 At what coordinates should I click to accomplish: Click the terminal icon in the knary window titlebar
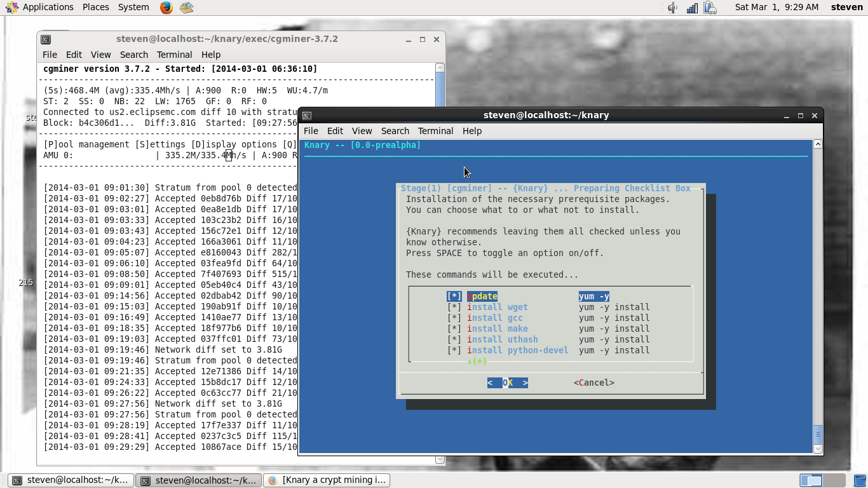pyautogui.click(x=306, y=116)
